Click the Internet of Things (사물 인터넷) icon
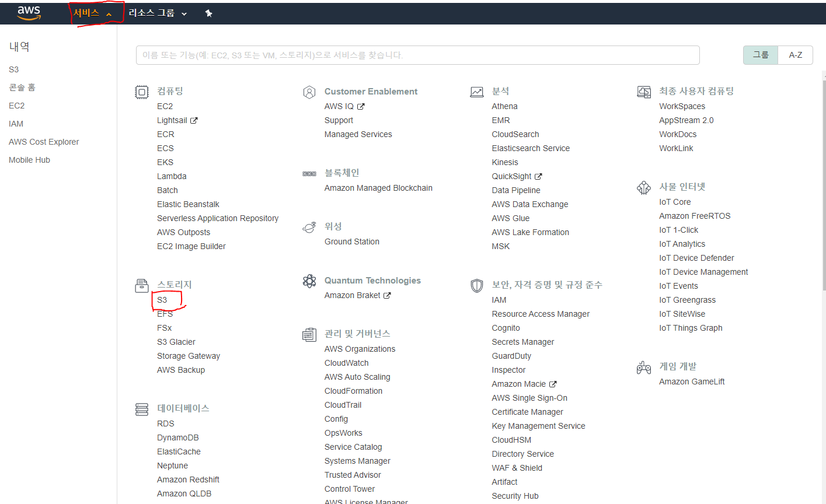The height and width of the screenshot is (504, 826). click(x=644, y=187)
